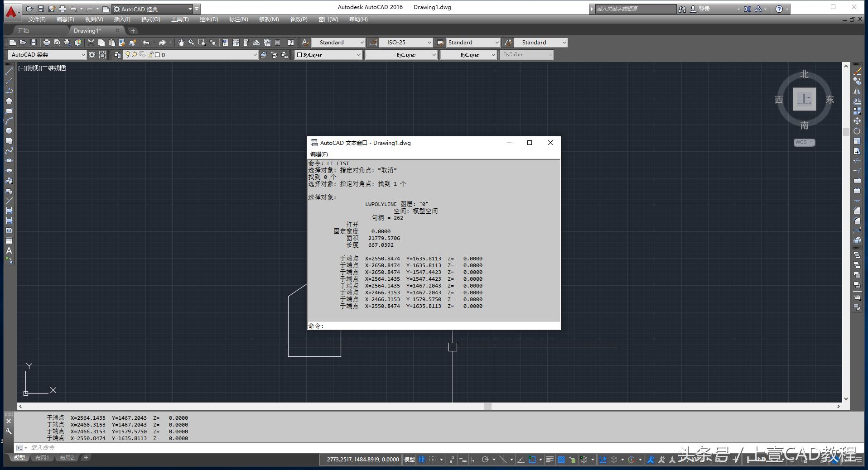Open the ByLayer color control
The image size is (868, 470).
tap(328, 55)
